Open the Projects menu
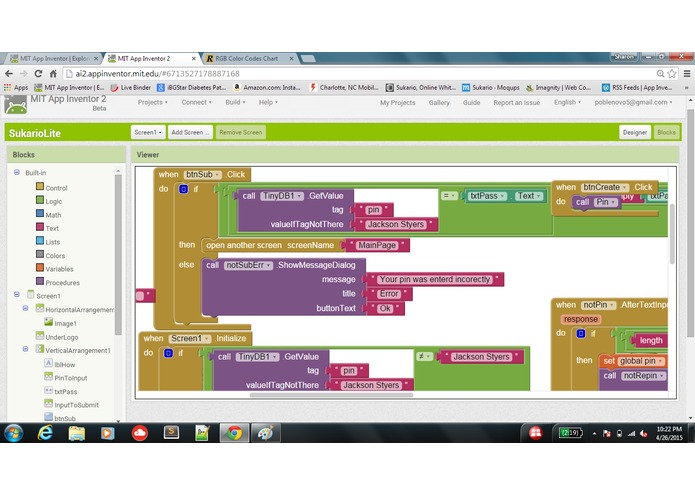Image resolution: width=695 pixels, height=494 pixels. click(152, 102)
